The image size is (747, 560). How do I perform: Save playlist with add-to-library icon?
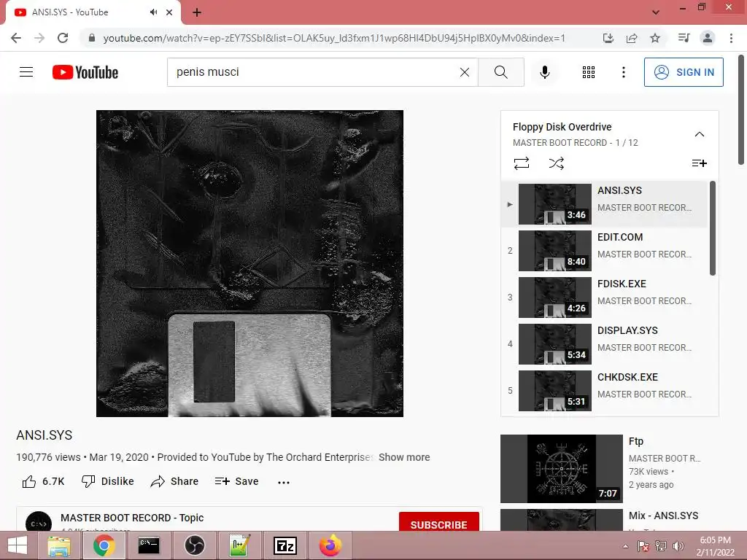pos(699,163)
